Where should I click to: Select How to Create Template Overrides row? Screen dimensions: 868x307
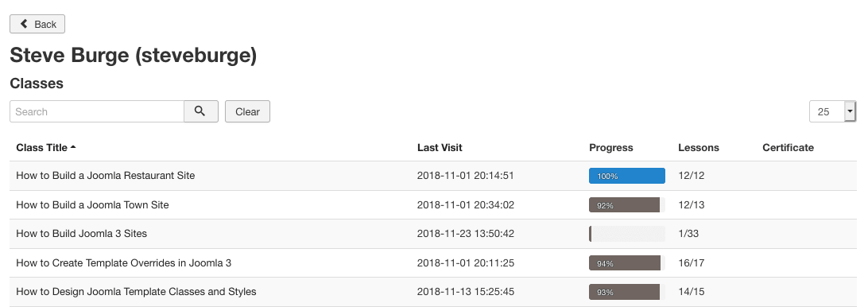point(433,262)
